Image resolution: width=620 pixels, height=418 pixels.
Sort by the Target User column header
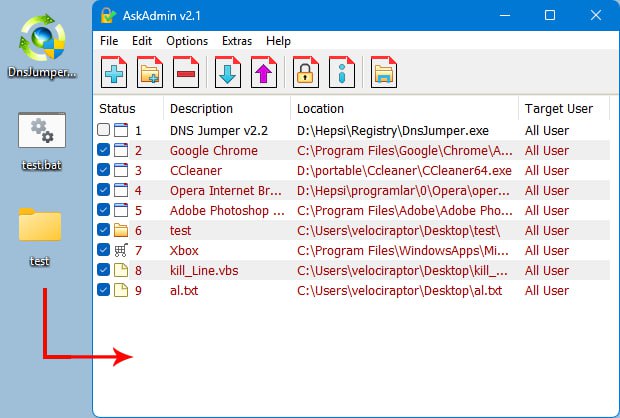click(564, 108)
